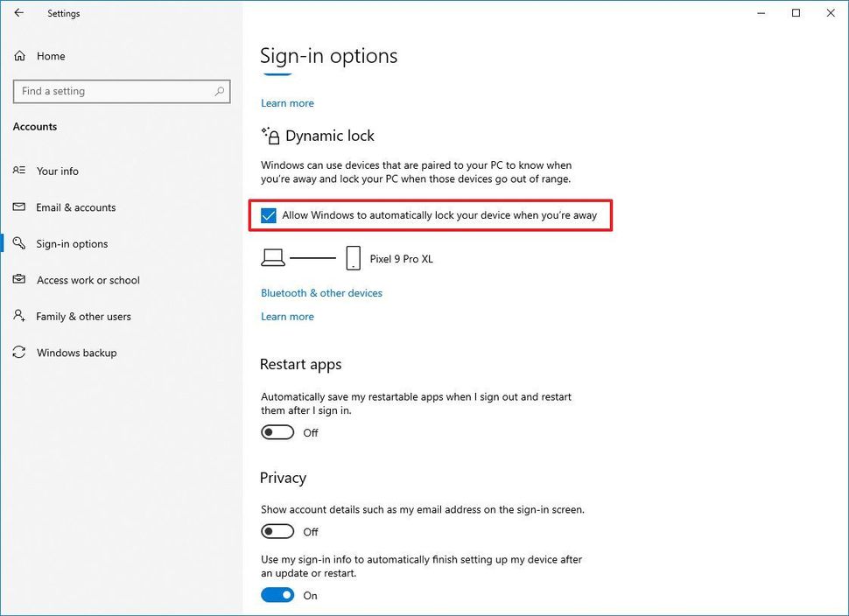849x616 pixels.
Task: Click the Sign-in options key icon
Action: click(19, 244)
